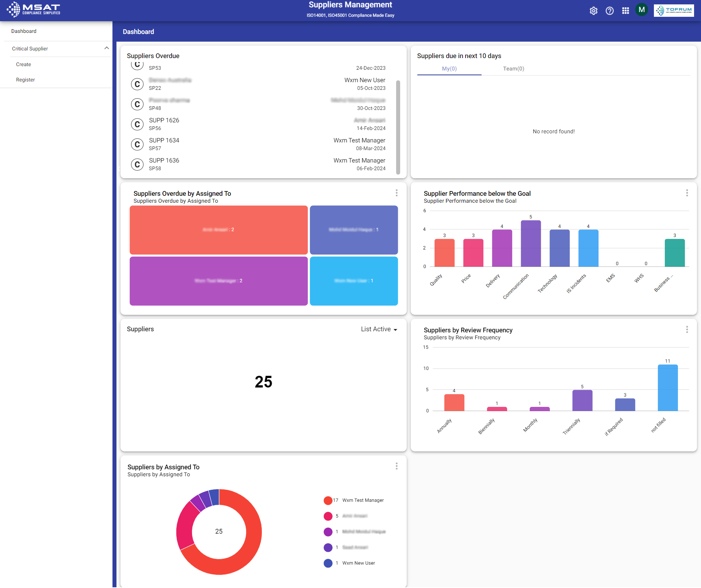Open the Register sidebar link

pos(26,80)
